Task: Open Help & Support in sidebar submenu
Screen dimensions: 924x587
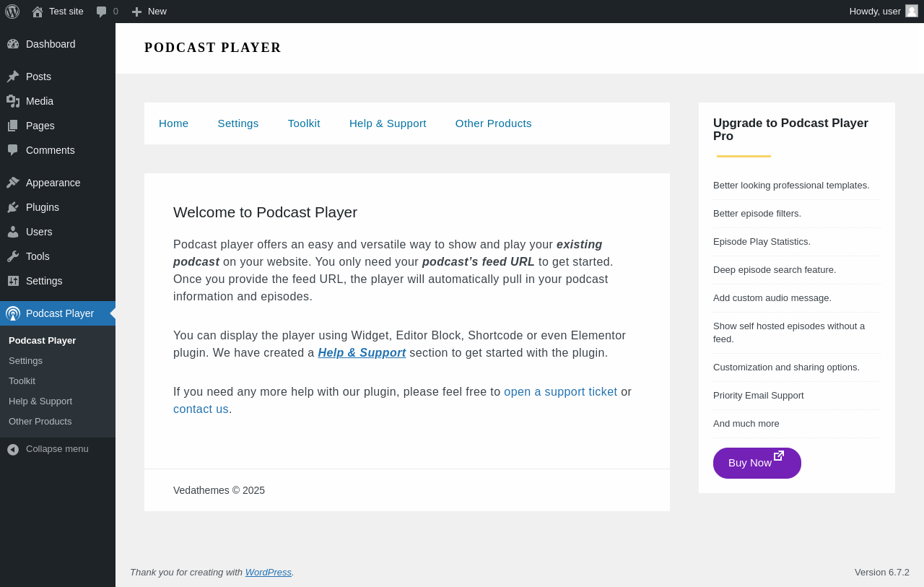Action: click(x=40, y=401)
